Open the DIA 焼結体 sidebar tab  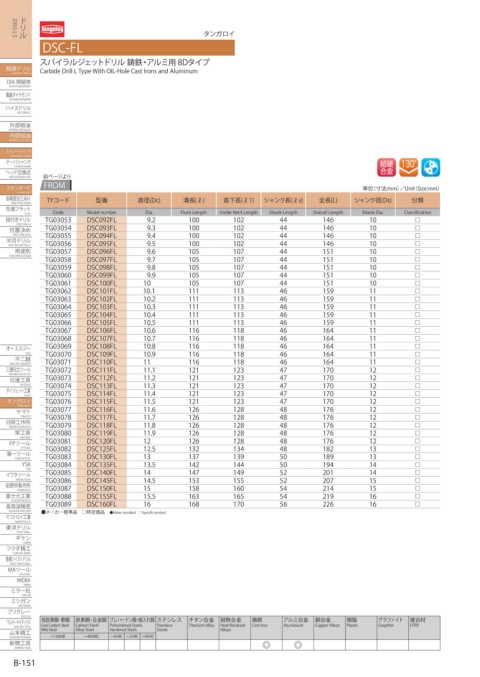pos(16,83)
